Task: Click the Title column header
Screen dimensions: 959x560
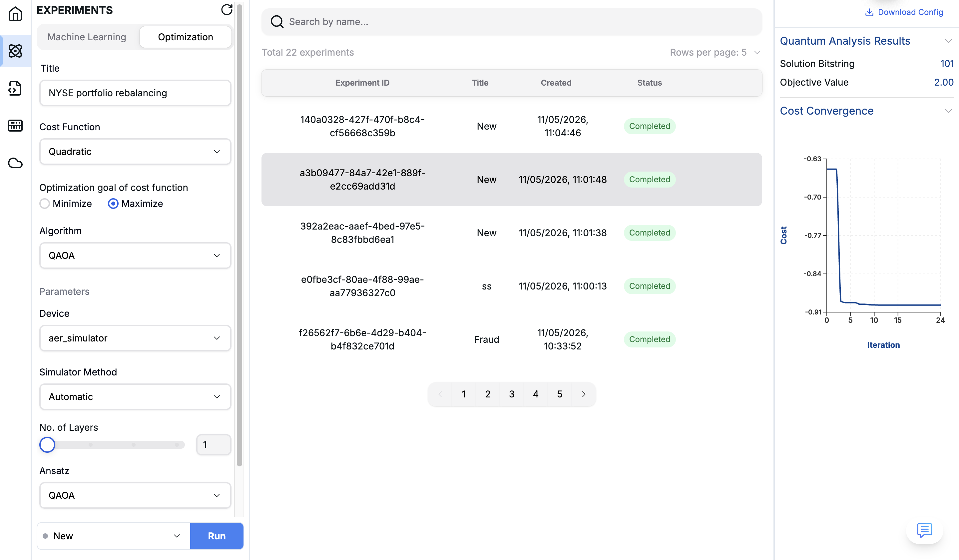Action: (x=480, y=83)
